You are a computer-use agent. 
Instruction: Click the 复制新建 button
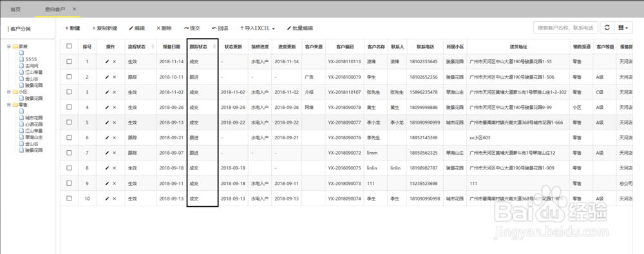(104, 28)
